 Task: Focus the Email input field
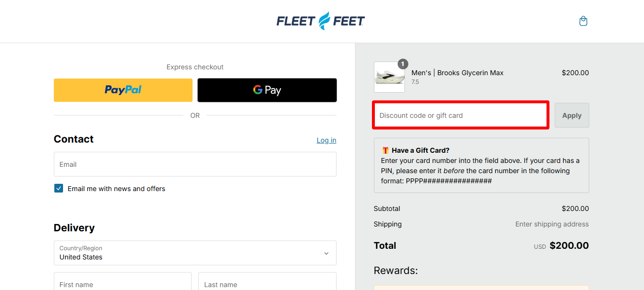point(195,164)
